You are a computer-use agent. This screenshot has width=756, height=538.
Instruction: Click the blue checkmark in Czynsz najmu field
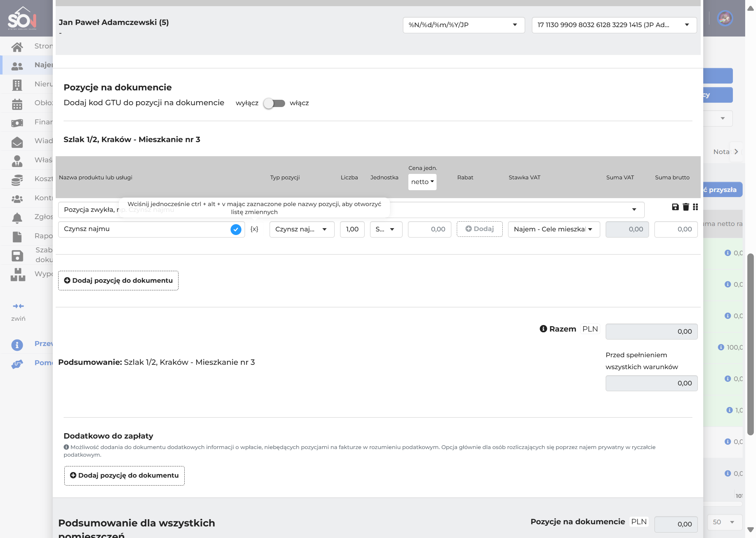coord(236,229)
